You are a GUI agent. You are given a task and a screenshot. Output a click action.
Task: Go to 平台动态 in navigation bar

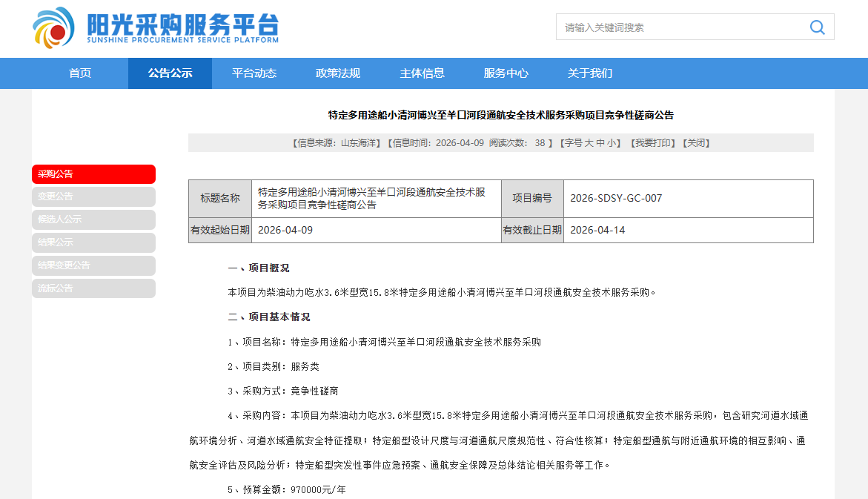254,73
